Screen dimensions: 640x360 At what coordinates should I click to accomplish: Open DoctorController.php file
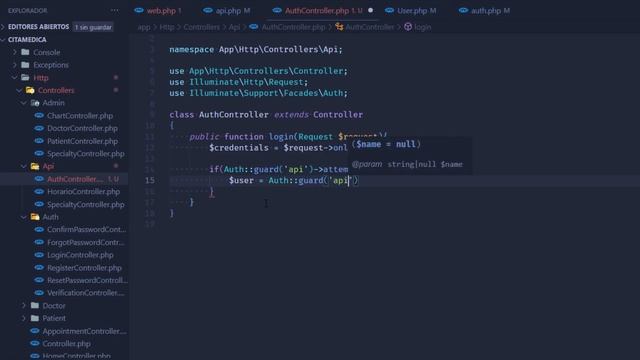tap(82, 128)
